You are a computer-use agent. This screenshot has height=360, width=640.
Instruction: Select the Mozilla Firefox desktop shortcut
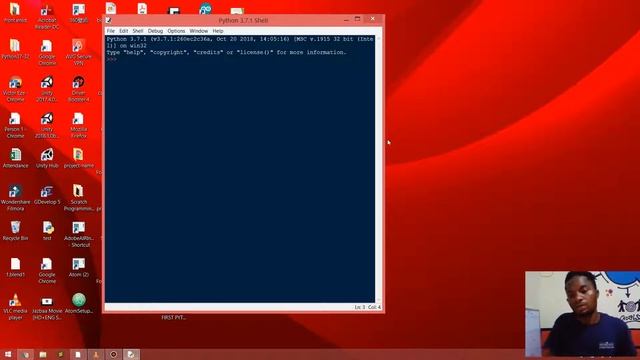click(x=78, y=125)
